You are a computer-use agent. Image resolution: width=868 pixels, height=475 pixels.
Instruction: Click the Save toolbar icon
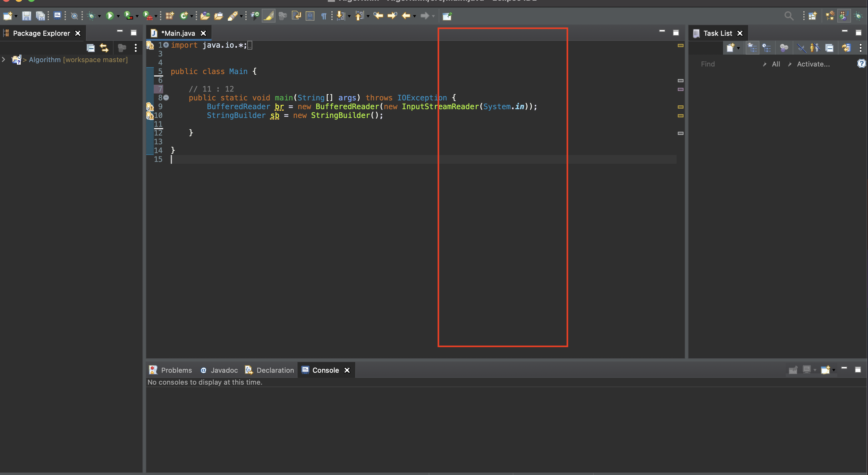pos(26,16)
